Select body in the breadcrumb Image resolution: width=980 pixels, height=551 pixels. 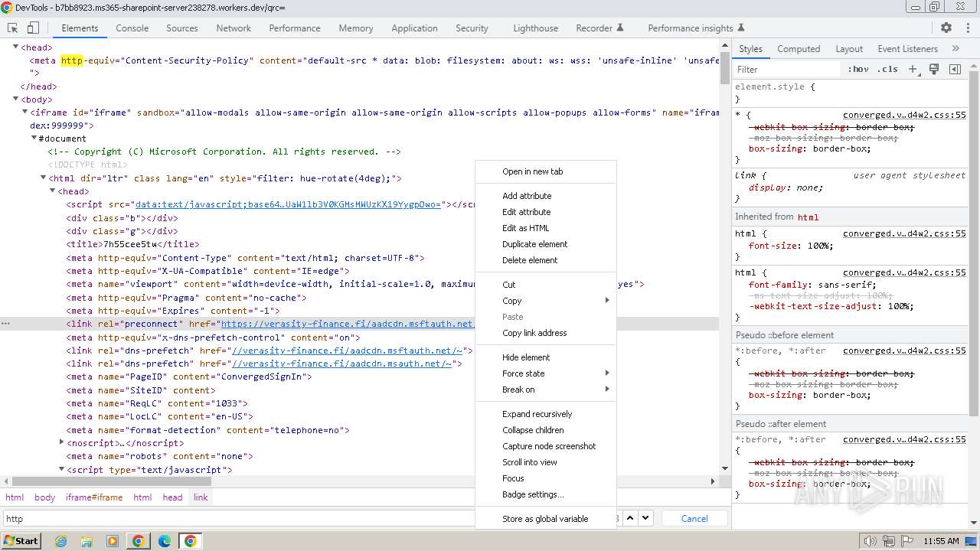click(x=44, y=497)
